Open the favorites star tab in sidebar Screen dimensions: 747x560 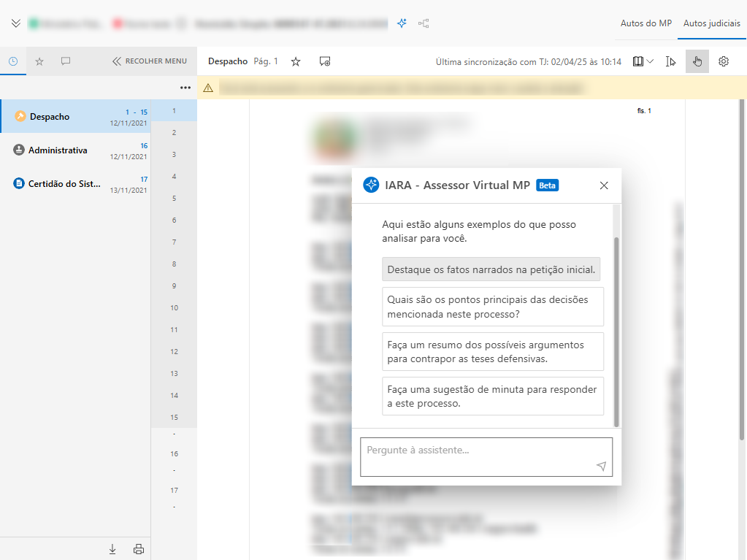pyautogui.click(x=39, y=61)
